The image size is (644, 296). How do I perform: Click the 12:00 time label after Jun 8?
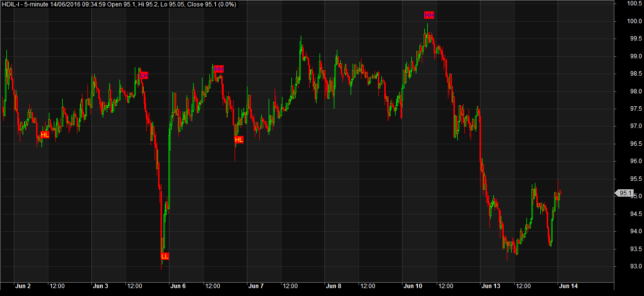pos(367,286)
